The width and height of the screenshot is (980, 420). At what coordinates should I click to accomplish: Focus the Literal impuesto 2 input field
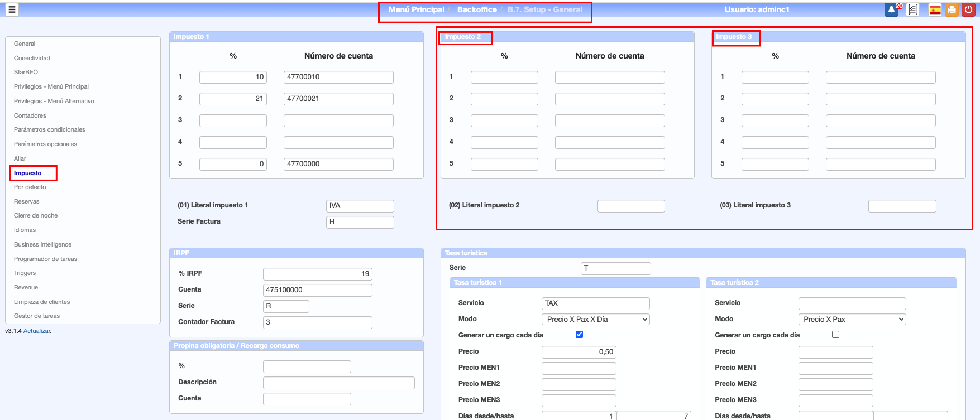(x=631, y=206)
